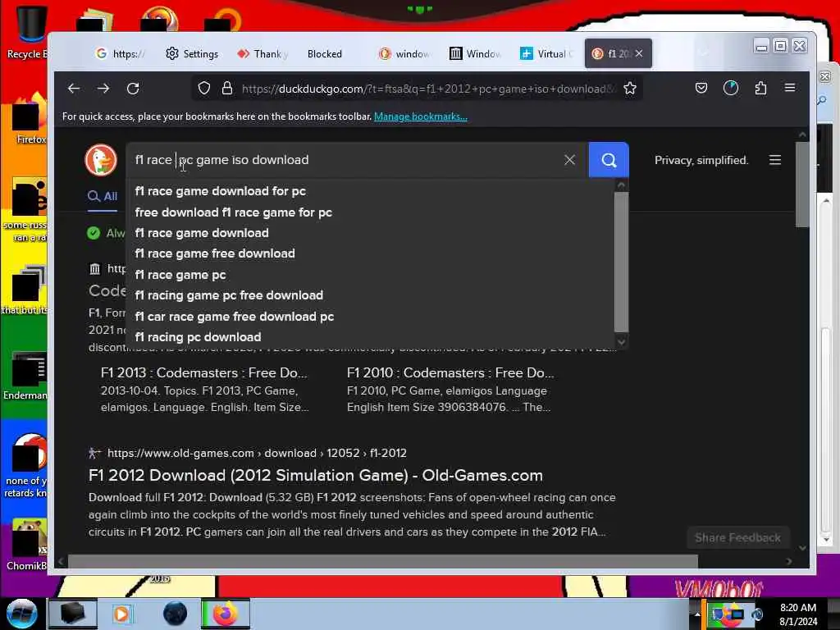Viewport: 840px width, 630px height.
Task: Switch to the Thank y tab
Action: [x=263, y=53]
